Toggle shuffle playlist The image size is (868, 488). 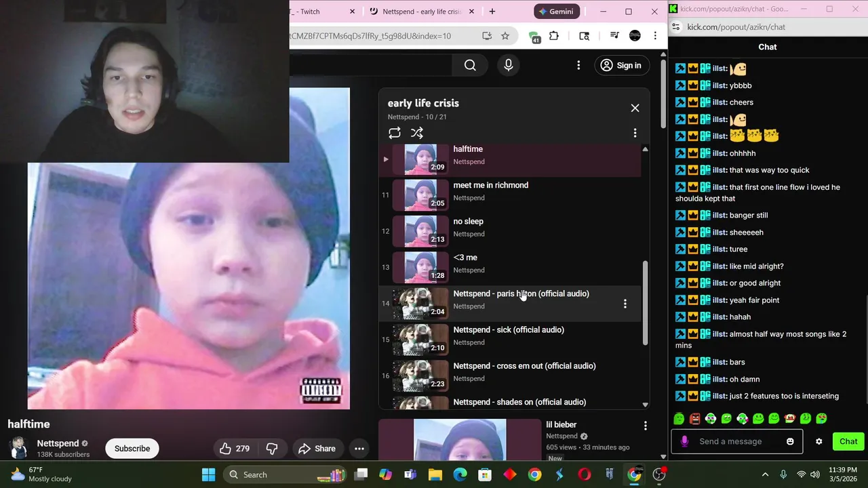tap(417, 133)
